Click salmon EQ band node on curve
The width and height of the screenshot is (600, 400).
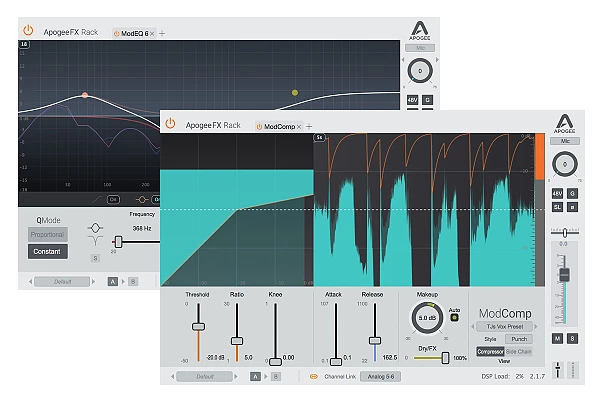(85, 95)
